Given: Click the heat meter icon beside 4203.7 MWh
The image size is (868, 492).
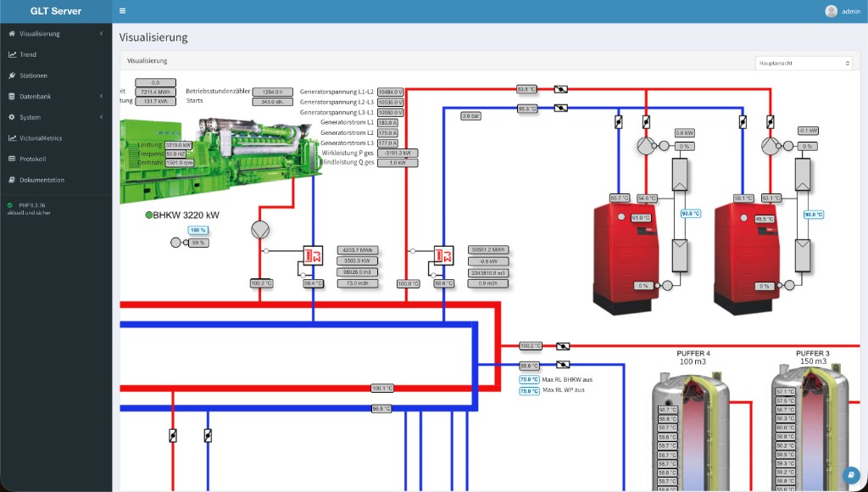Looking at the screenshot, I should pos(313,255).
